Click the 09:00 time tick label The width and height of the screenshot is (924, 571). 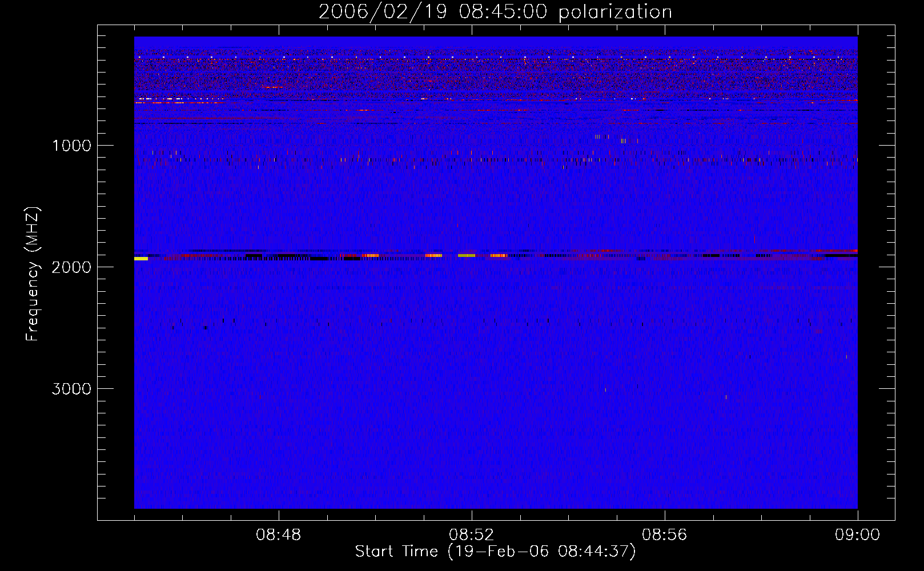(857, 535)
